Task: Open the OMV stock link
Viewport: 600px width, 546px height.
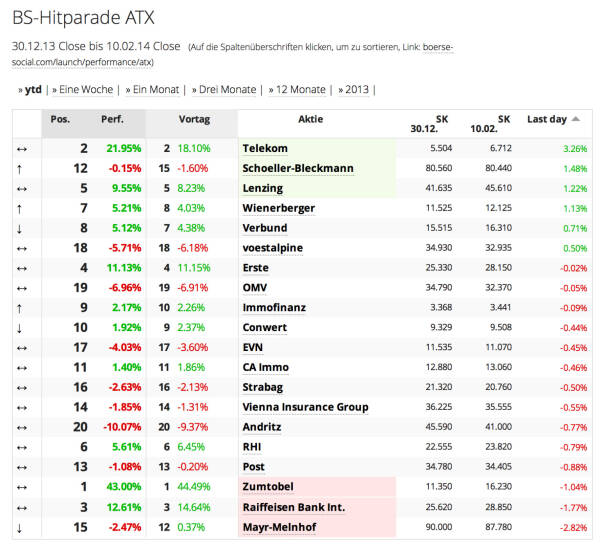Action: (254, 288)
